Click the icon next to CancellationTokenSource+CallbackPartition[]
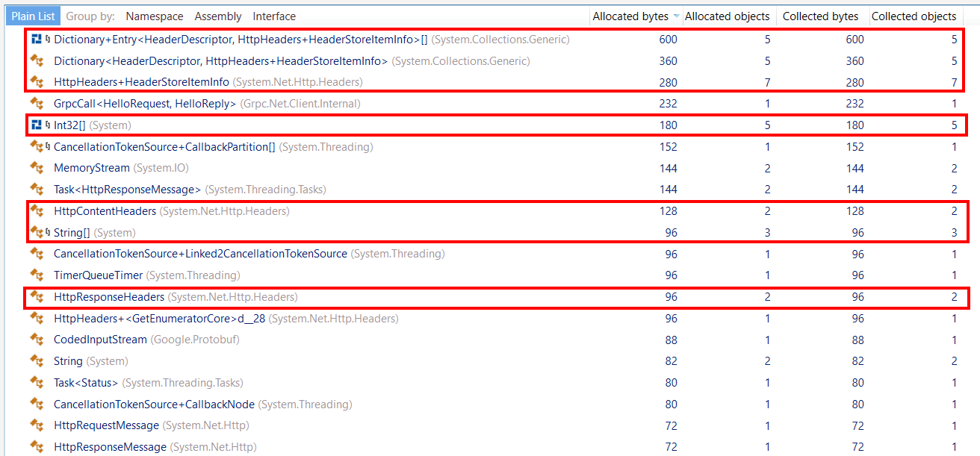Image resolution: width=980 pixels, height=456 pixels. [36, 146]
